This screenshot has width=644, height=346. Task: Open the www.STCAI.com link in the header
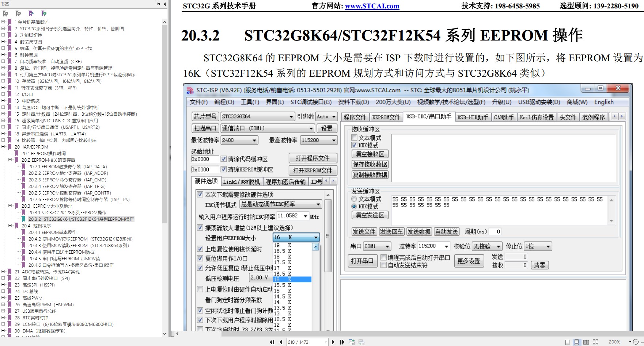[x=372, y=6]
